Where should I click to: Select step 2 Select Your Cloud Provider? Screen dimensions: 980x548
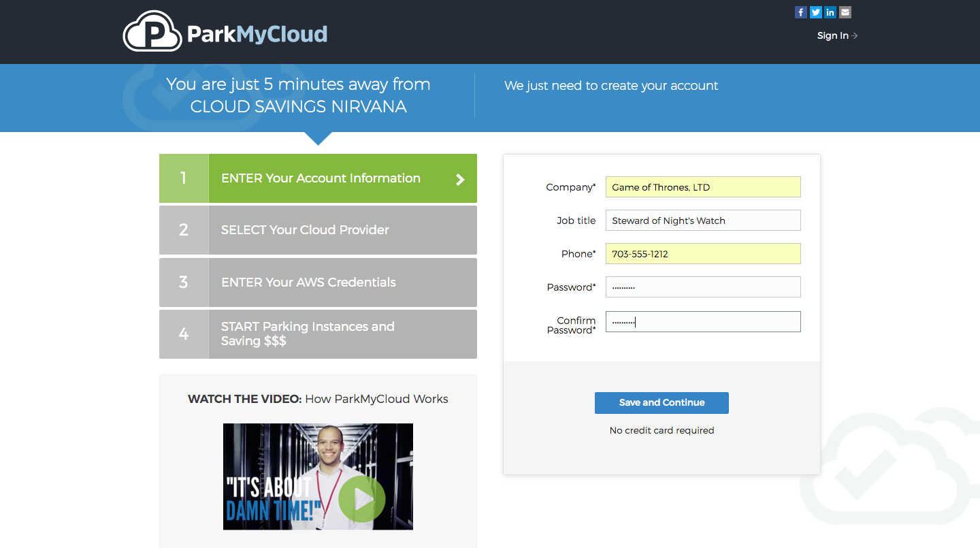tap(305, 230)
